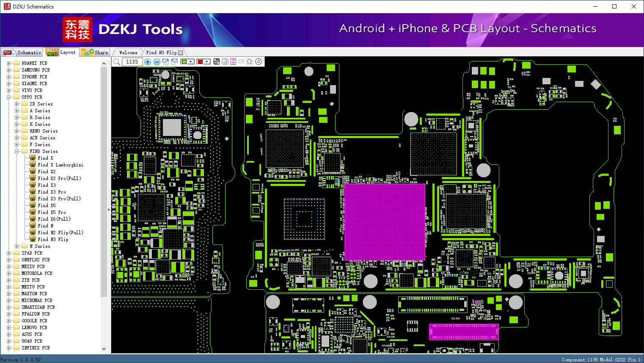Select the ACE Series folder
Image resolution: width=644 pixels, height=363 pixels.
coord(42,138)
